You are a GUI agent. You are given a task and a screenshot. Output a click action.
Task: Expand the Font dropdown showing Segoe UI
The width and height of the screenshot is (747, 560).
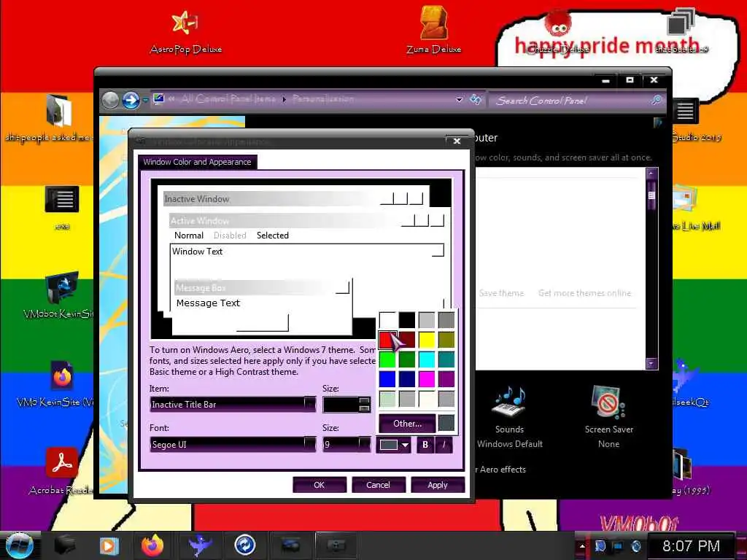pos(309,444)
